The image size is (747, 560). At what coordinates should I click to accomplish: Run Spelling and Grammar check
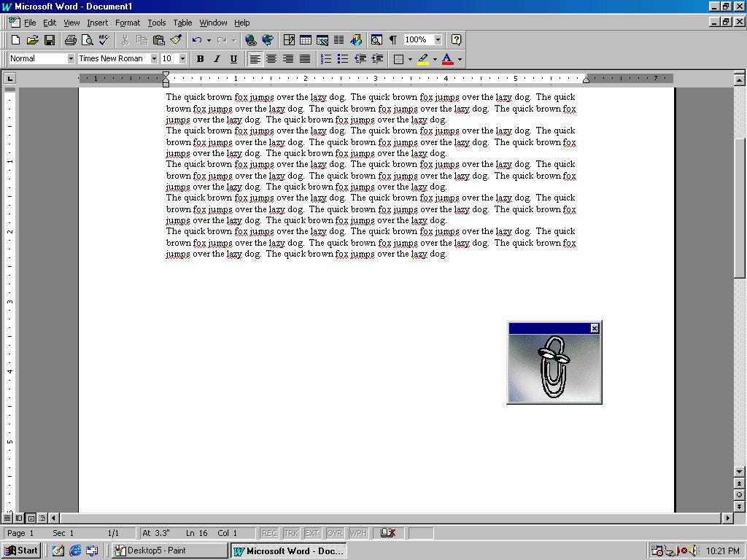point(104,40)
